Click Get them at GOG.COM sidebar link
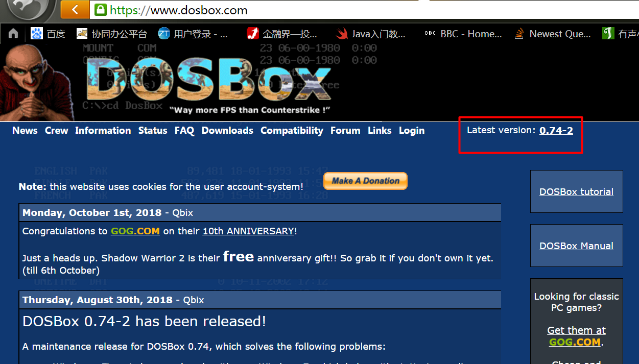 click(576, 336)
